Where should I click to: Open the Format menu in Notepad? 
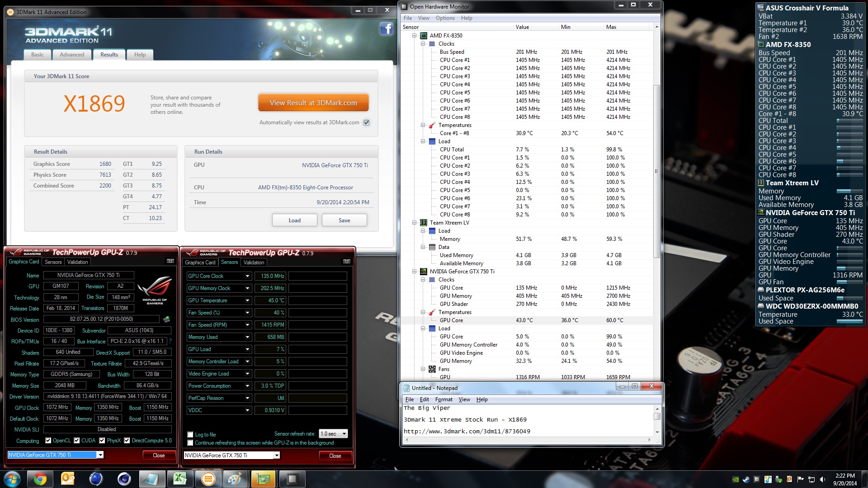tap(443, 399)
